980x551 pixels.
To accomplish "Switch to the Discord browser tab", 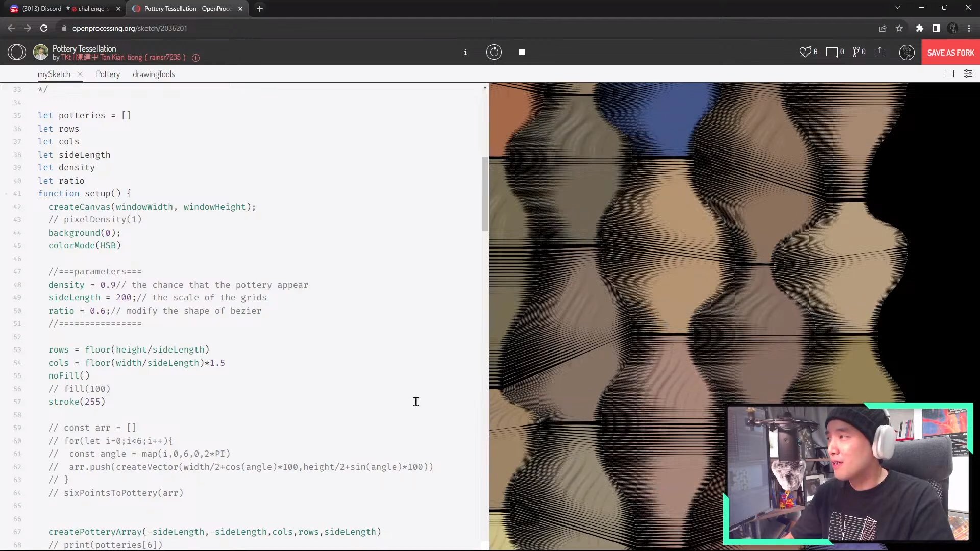I will coord(65,9).
